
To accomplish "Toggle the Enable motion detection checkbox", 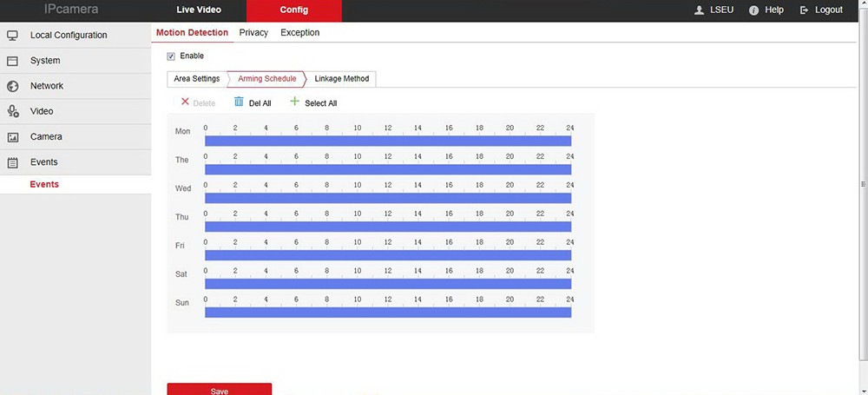I will pyautogui.click(x=171, y=56).
